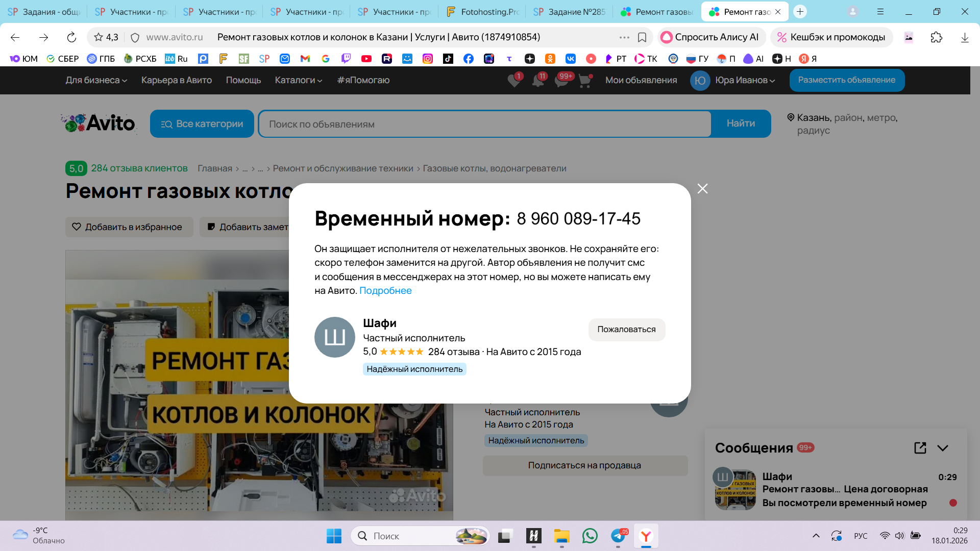Open shopping cart icon in header
The image size is (980, 551).
585,81
